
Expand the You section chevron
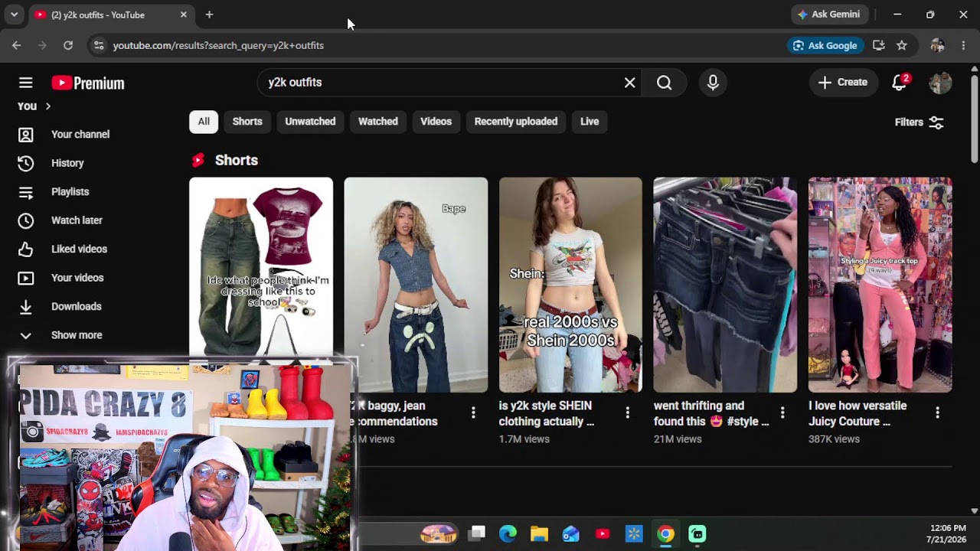click(x=47, y=106)
